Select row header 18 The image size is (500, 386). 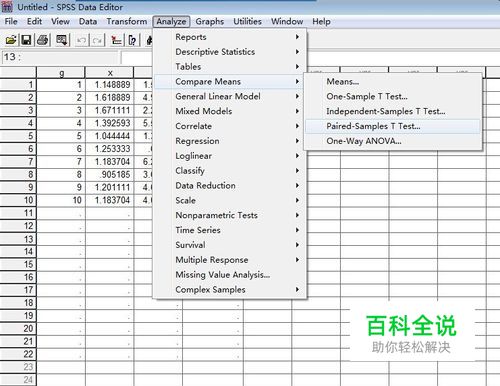18,303
